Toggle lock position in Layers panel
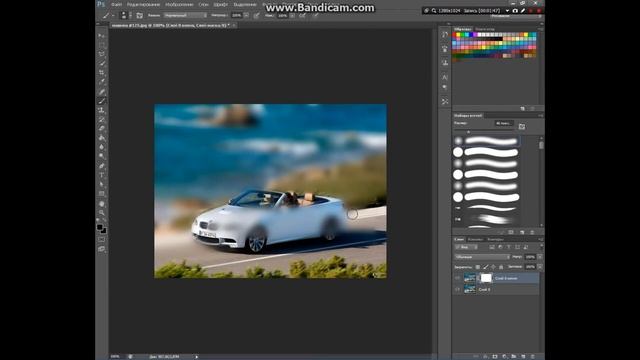Screen dimensions: 640x360 coord(493,267)
